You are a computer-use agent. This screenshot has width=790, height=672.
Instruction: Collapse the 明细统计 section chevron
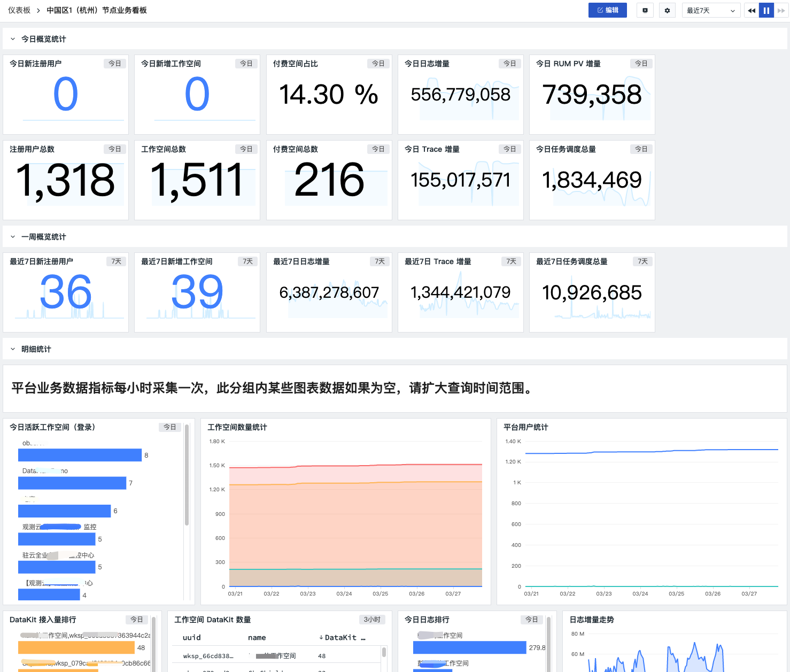click(x=13, y=349)
